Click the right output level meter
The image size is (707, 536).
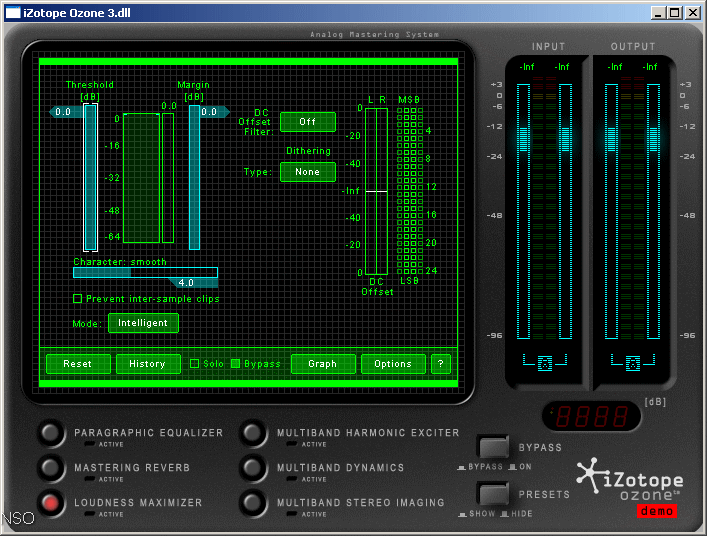coord(653,211)
